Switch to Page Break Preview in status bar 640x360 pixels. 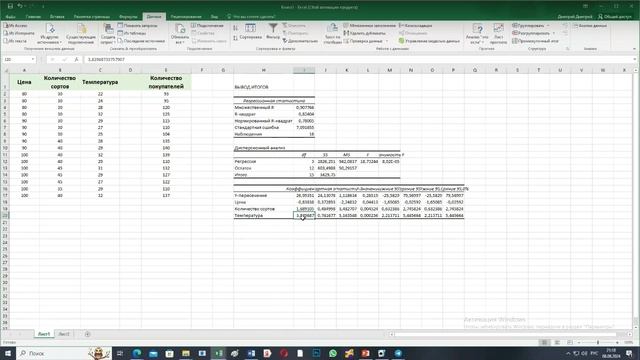(x=570, y=342)
